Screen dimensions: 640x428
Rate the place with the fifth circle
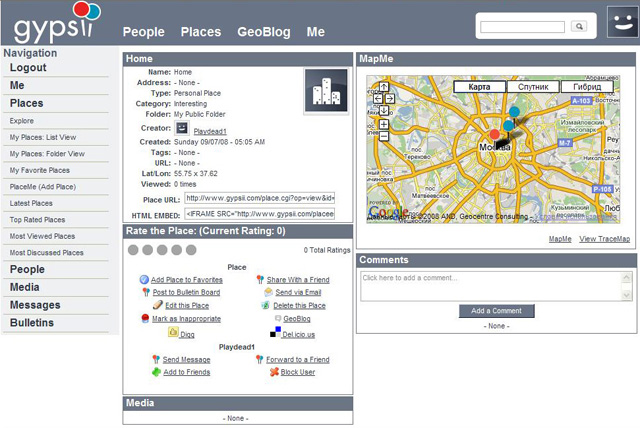tap(189, 250)
